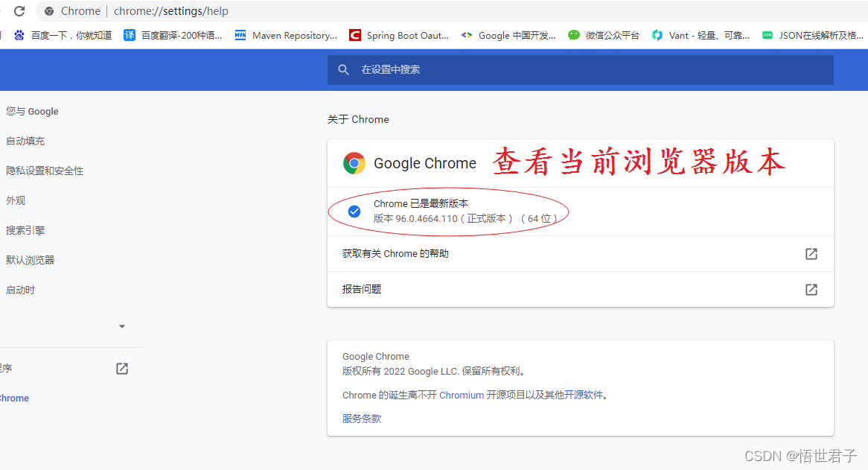Open 默认浏览器 settings in the sidebar

click(31, 260)
